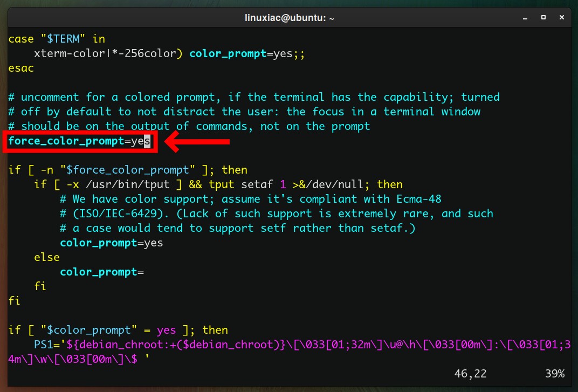Click the 46,22 line and column indicator
578x392 pixels.
pos(471,374)
